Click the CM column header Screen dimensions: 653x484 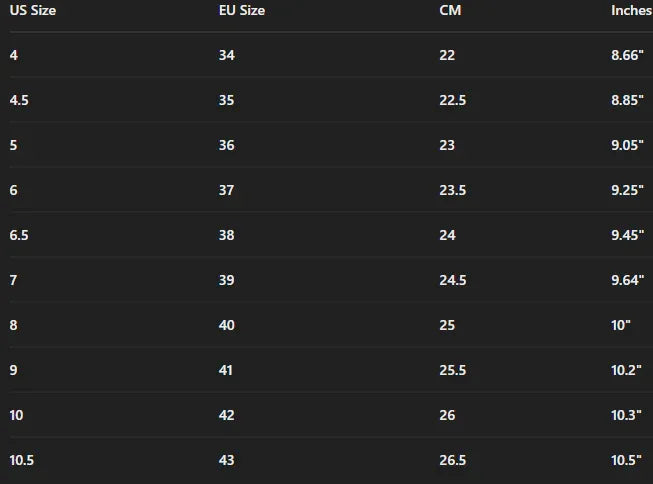tap(449, 11)
